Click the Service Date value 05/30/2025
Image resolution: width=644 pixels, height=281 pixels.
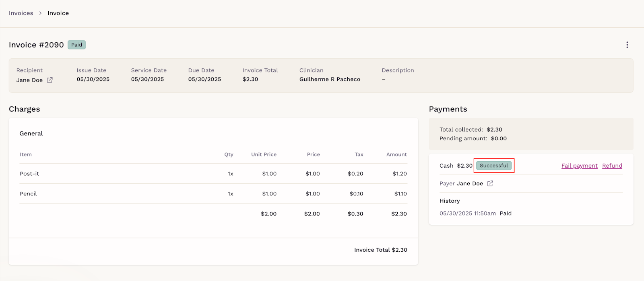click(147, 79)
